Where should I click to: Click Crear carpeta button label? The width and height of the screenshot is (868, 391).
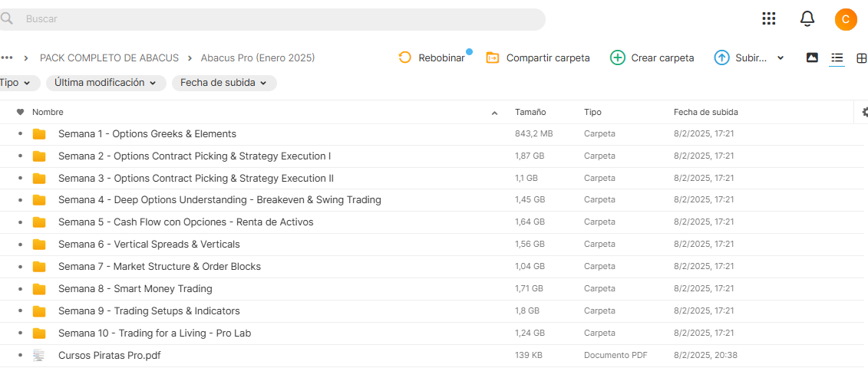click(x=662, y=58)
